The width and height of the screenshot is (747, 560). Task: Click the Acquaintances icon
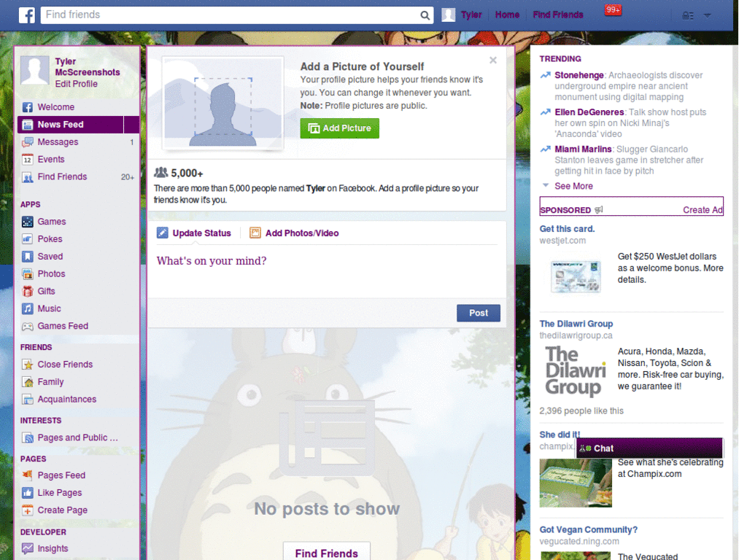pyautogui.click(x=28, y=400)
